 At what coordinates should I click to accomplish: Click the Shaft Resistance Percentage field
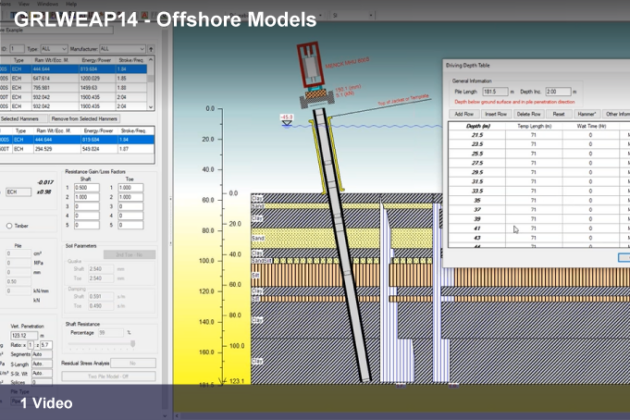(111, 333)
